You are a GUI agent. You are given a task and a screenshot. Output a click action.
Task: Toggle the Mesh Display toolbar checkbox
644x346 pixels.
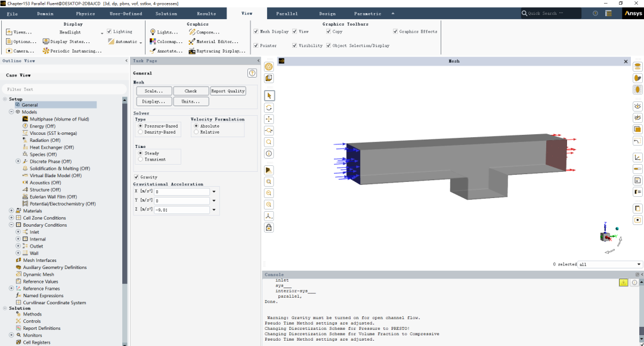click(x=256, y=31)
